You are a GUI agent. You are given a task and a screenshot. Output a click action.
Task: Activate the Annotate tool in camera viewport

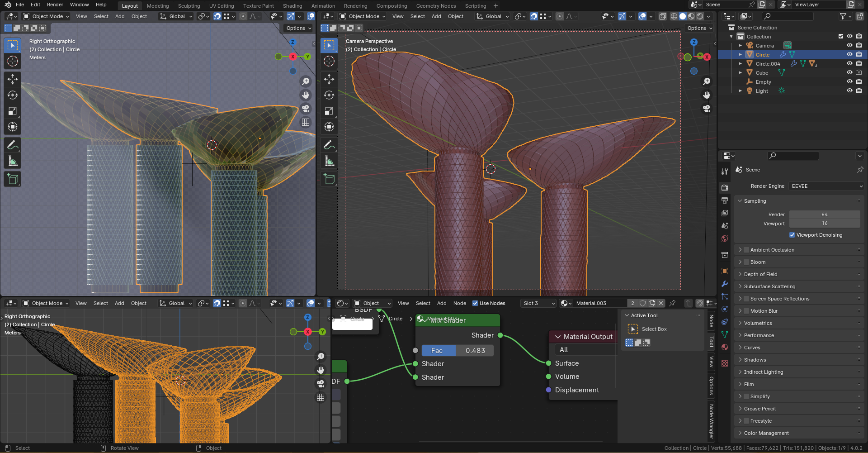[329, 145]
